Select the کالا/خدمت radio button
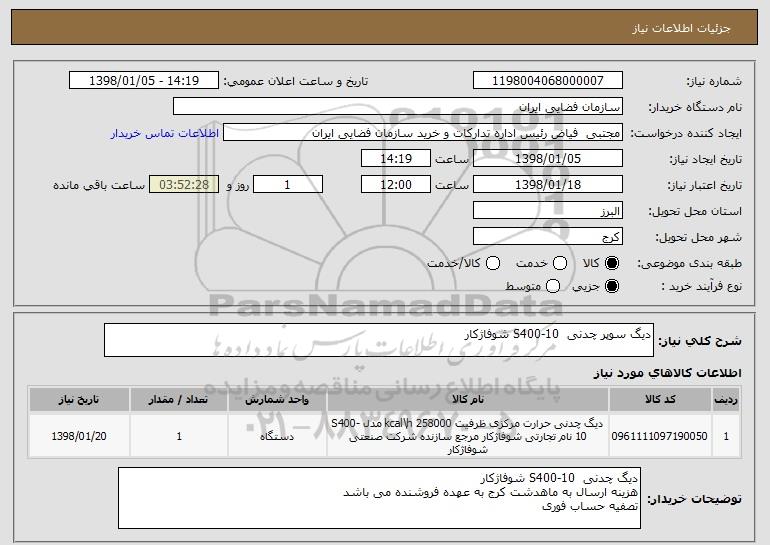Screen dimensions: 770x545 click(x=493, y=264)
